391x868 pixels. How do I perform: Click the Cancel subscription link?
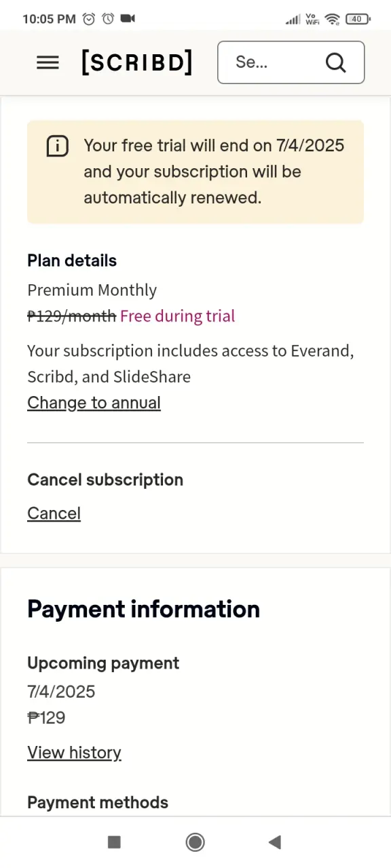(x=54, y=513)
